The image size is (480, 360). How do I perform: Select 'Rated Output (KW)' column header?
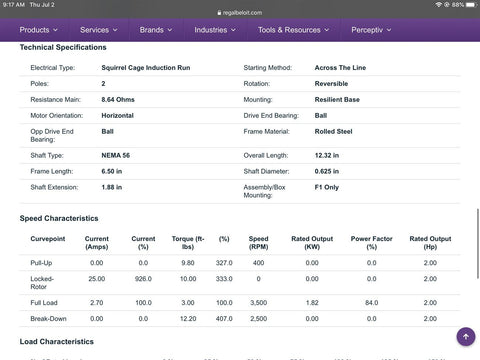pos(312,243)
